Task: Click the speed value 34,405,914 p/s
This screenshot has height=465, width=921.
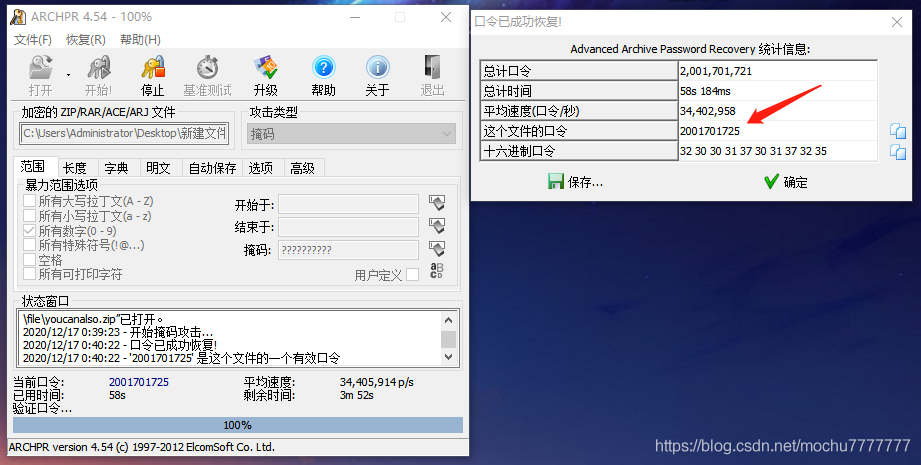Action: point(377,382)
